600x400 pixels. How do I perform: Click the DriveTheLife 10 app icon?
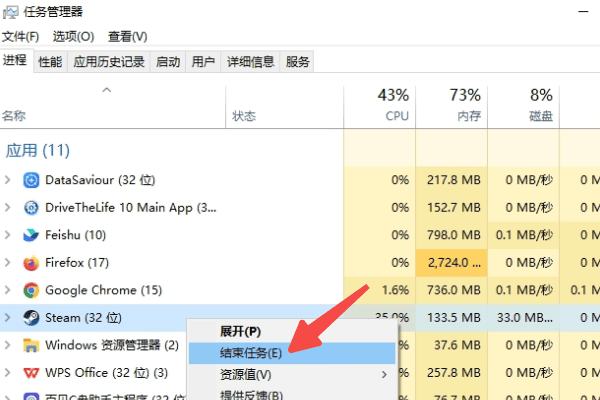coord(31,208)
